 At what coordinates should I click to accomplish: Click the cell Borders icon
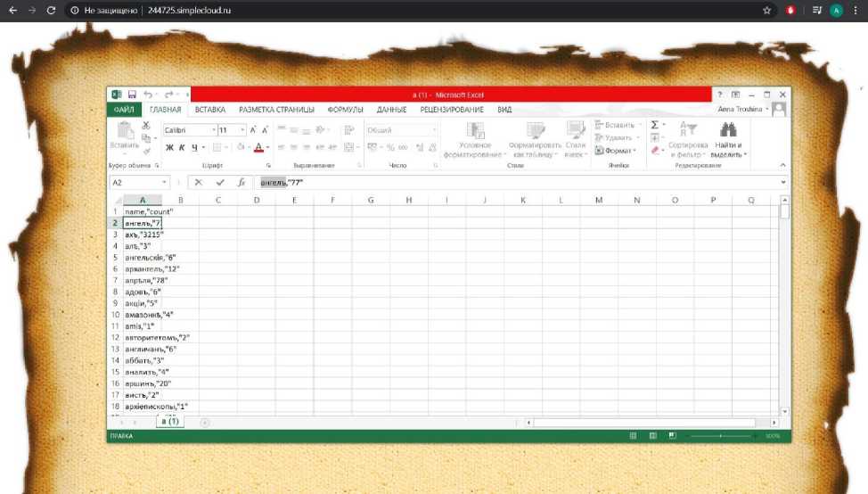tap(217, 147)
